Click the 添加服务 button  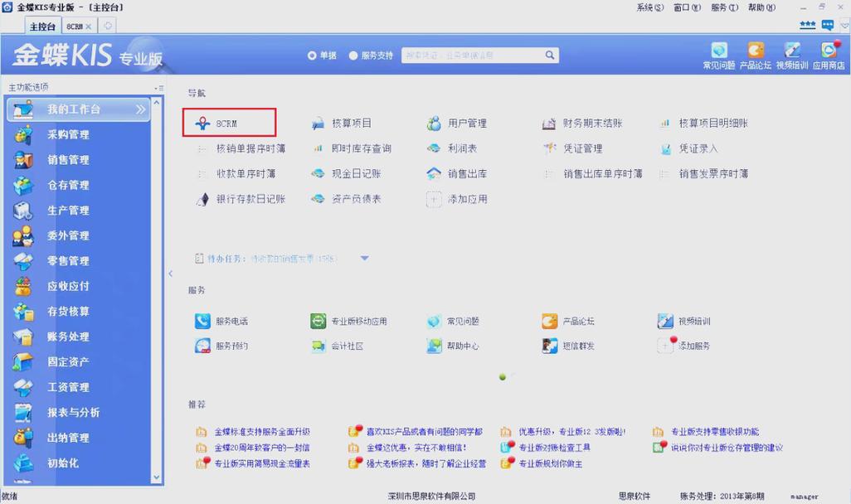point(683,345)
